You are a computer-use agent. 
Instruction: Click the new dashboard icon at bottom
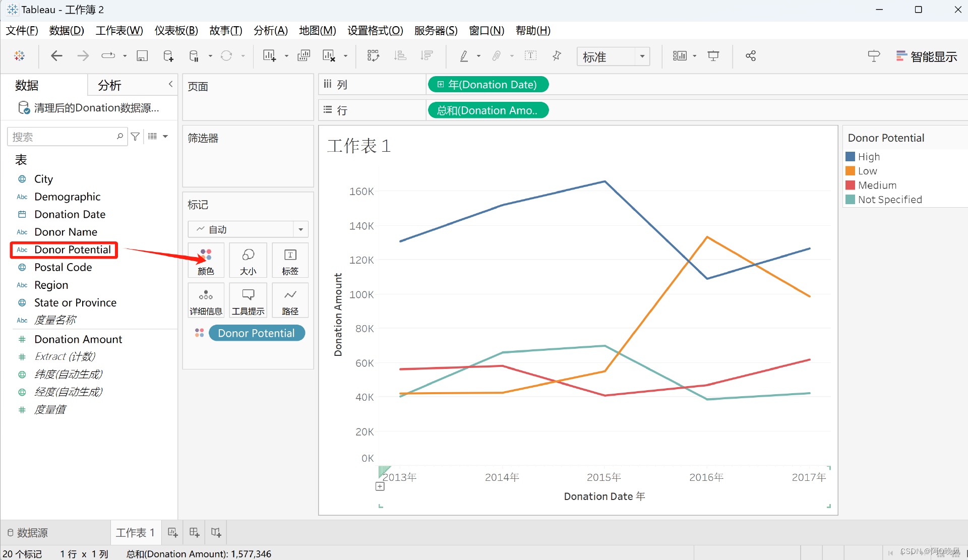click(194, 532)
